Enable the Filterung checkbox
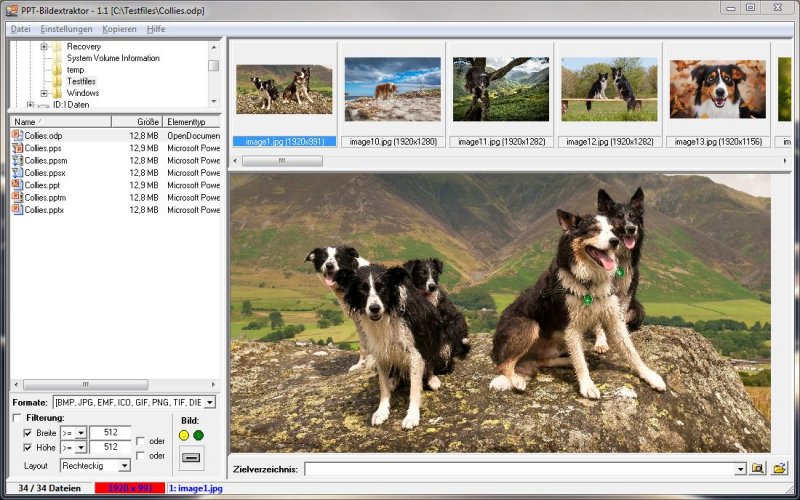The image size is (800, 500). pos(17,417)
